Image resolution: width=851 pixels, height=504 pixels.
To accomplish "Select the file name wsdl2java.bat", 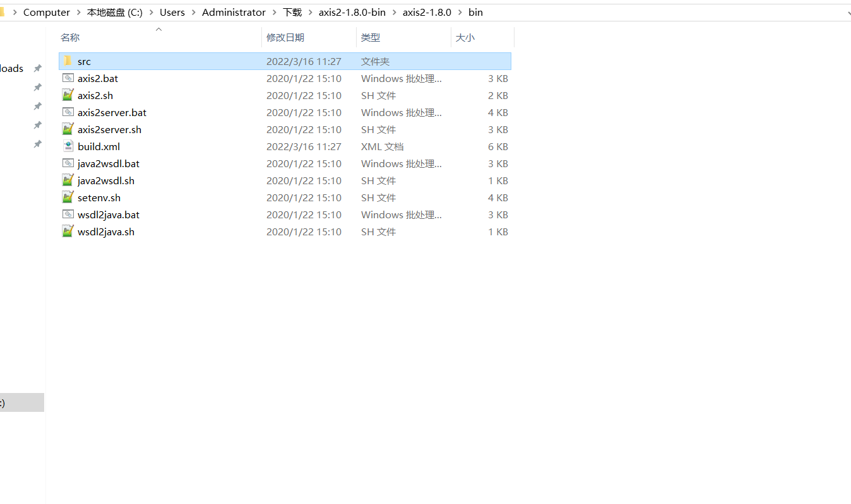I will click(x=109, y=214).
